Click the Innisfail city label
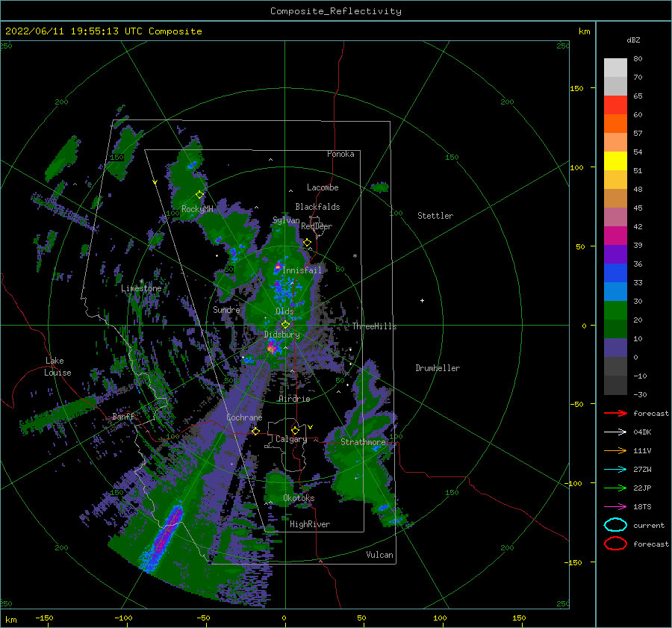Viewport: 672px width, 628px height. tap(302, 270)
